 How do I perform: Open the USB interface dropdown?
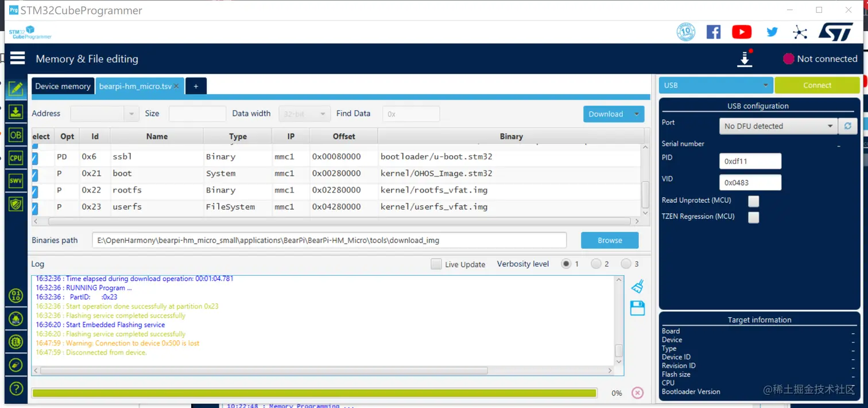716,85
